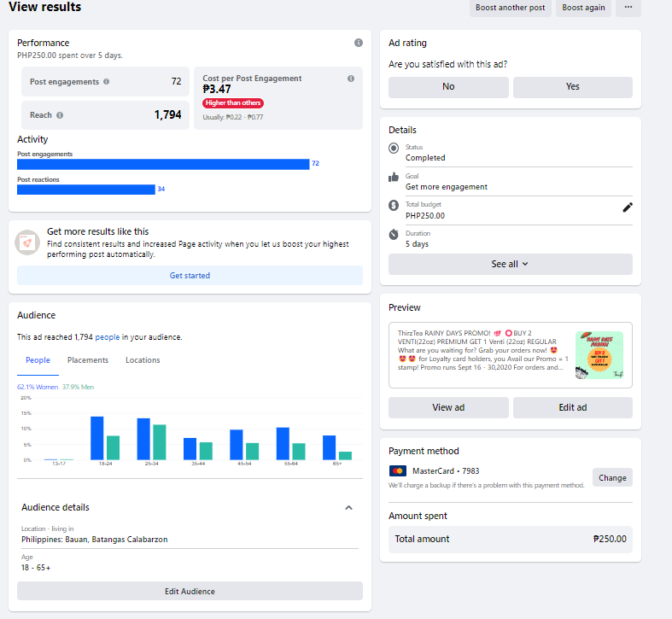The image size is (672, 619).
Task: Click the 55-64 women blue bar
Action: tap(283, 444)
